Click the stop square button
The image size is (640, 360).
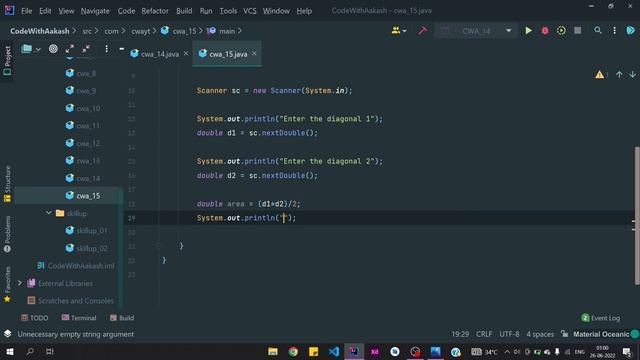(578, 30)
